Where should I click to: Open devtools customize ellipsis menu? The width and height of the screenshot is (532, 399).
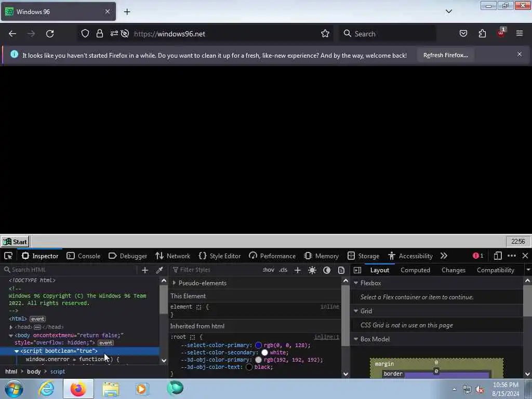coord(512,256)
